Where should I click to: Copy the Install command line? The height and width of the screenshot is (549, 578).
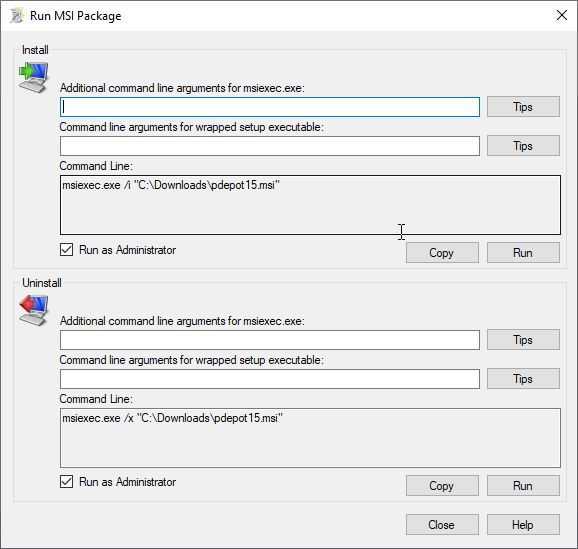[x=442, y=253]
